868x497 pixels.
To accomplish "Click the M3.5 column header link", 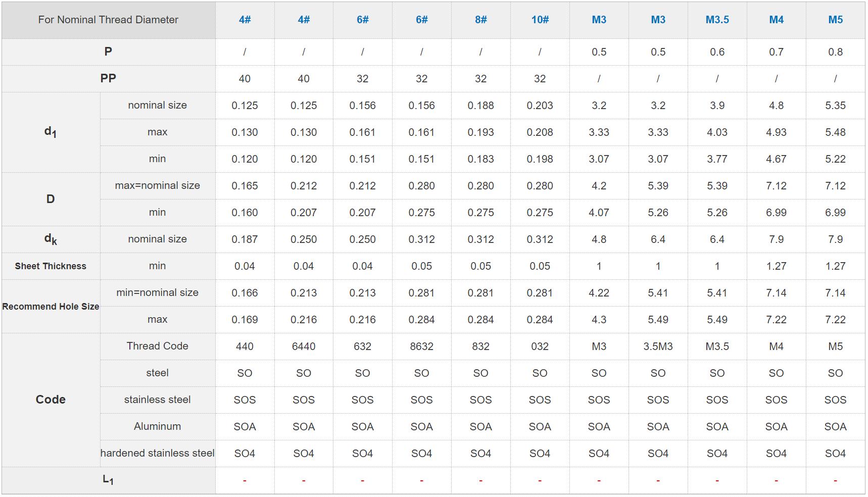I will coord(717,20).
